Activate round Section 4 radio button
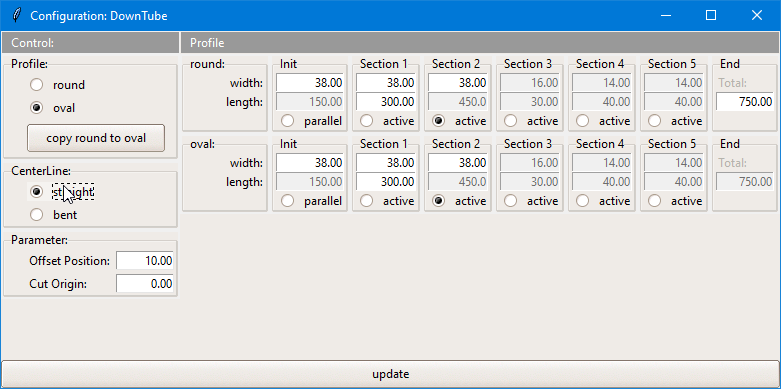This screenshot has width=781, height=389. [x=582, y=121]
